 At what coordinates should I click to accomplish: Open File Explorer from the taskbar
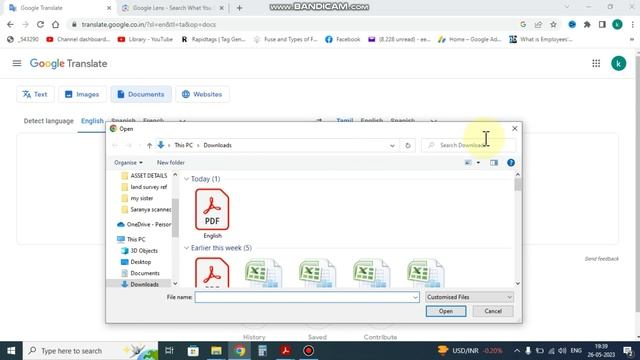coord(216,351)
